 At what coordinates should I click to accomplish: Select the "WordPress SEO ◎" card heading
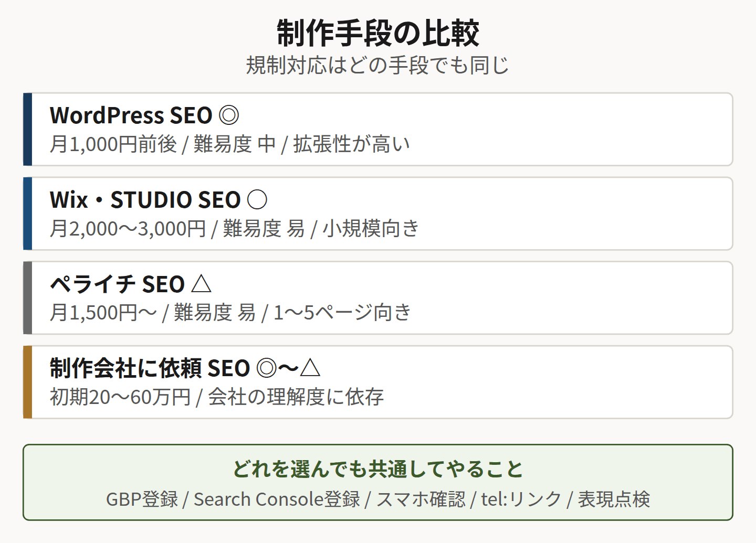click(x=144, y=115)
